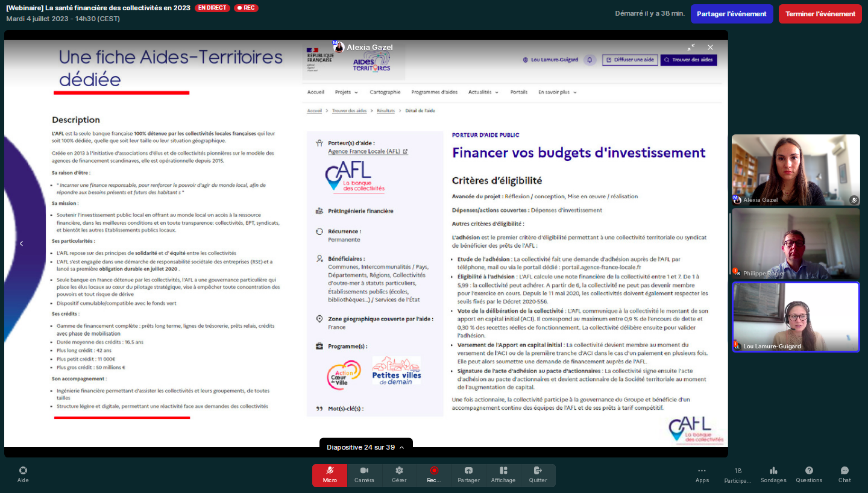The height and width of the screenshot is (493, 868).
Task: Click the Trouver des aides button in the slide header
Action: [688, 60]
